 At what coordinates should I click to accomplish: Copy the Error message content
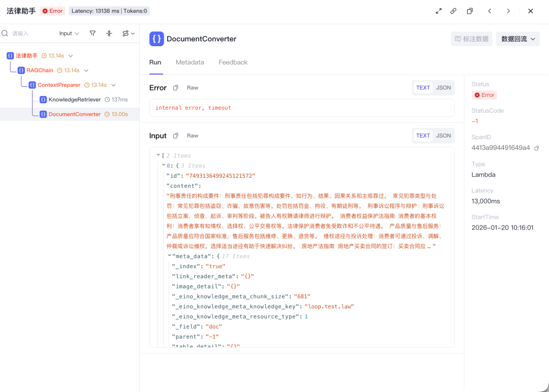click(175, 88)
